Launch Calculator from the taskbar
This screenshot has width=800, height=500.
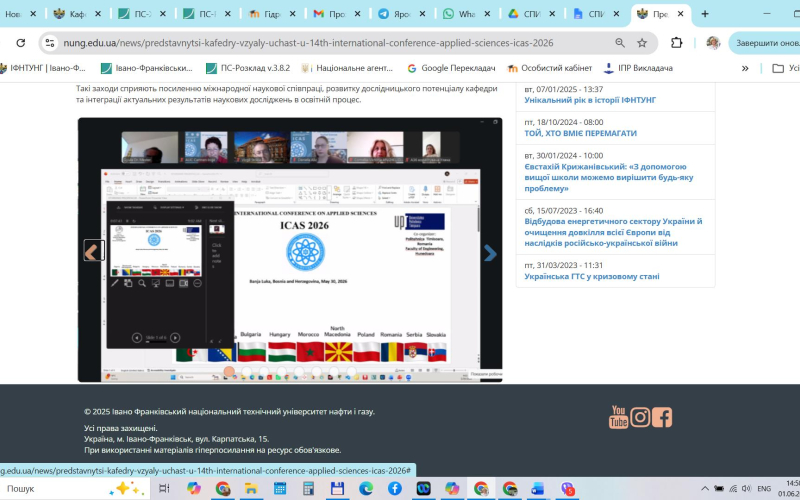click(308, 488)
